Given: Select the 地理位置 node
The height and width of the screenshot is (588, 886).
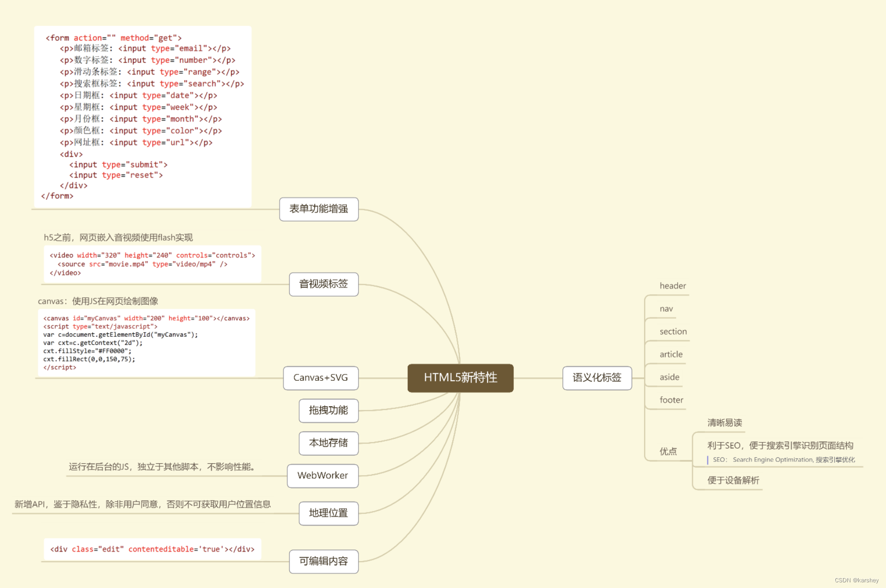Looking at the screenshot, I should (x=328, y=513).
